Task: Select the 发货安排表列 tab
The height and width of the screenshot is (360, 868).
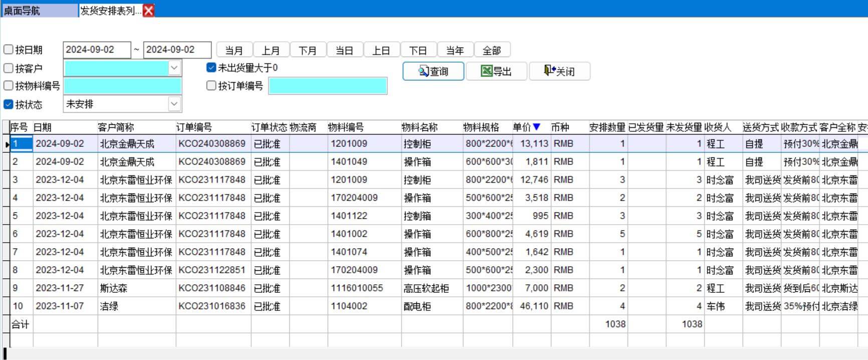Action: click(111, 11)
